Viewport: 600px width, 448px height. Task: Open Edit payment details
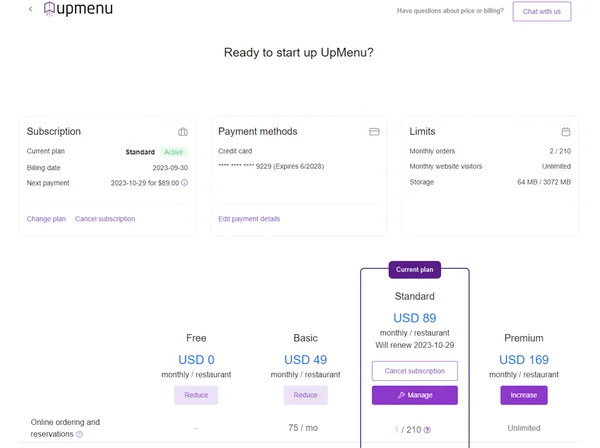(x=249, y=219)
